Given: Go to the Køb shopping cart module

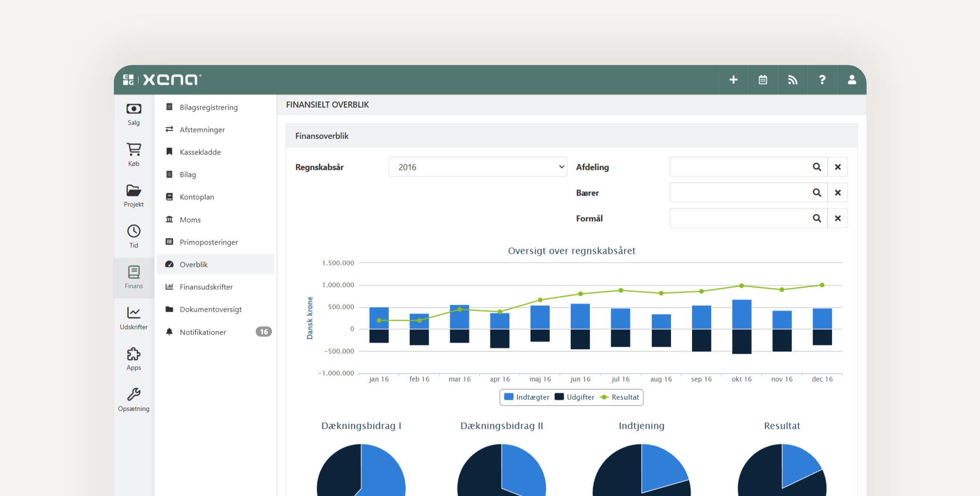Looking at the screenshot, I should coord(134,155).
